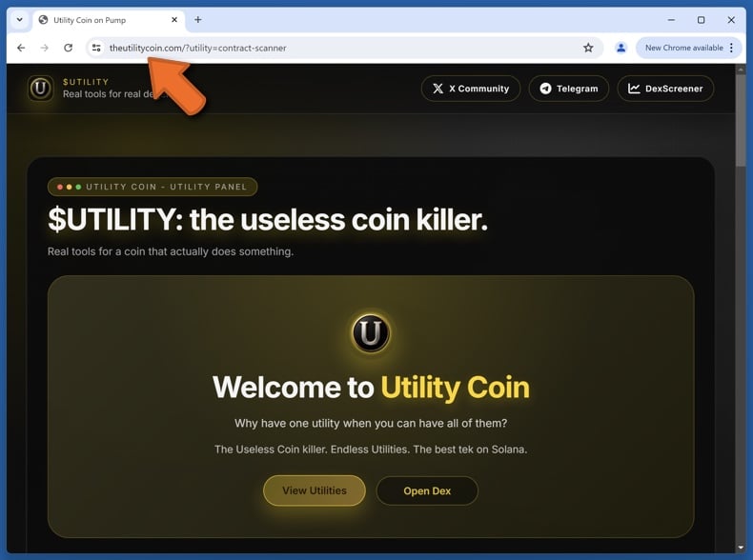Image resolution: width=753 pixels, height=560 pixels.
Task: Expand the tab search dropdown arrow
Action: click(20, 20)
